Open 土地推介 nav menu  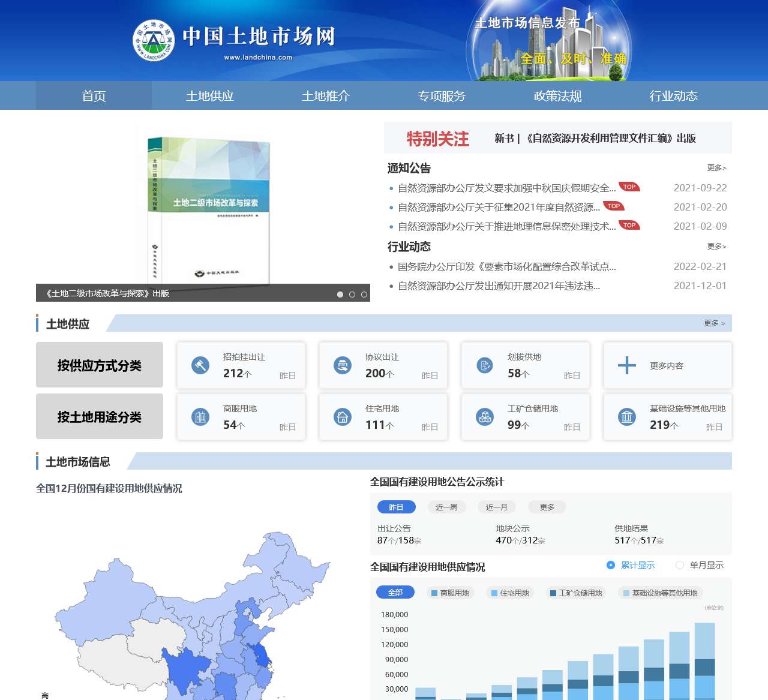(x=326, y=96)
